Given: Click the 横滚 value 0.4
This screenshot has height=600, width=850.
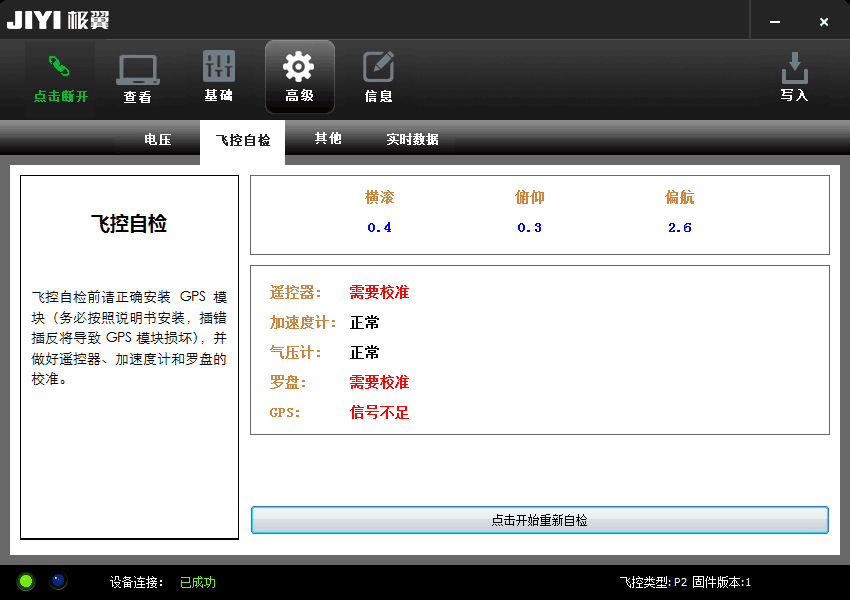Looking at the screenshot, I should coord(379,228).
